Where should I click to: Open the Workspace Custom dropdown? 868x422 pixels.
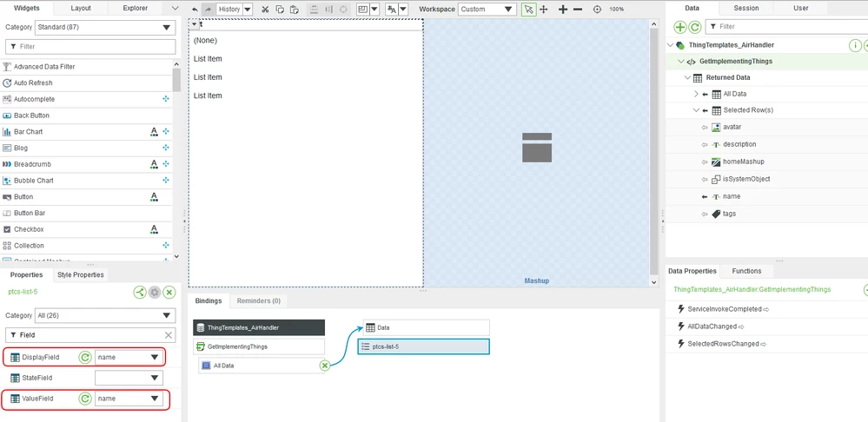[487, 10]
